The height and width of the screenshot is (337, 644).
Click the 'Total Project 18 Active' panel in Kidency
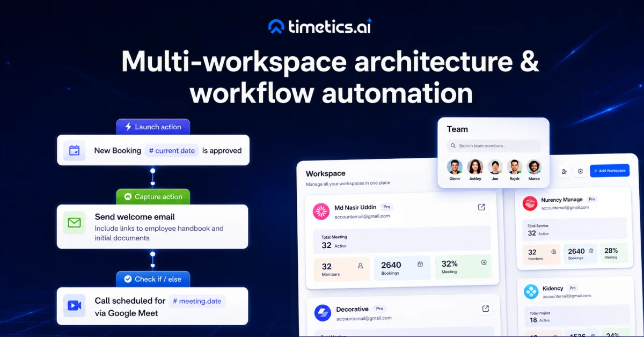[576, 317]
